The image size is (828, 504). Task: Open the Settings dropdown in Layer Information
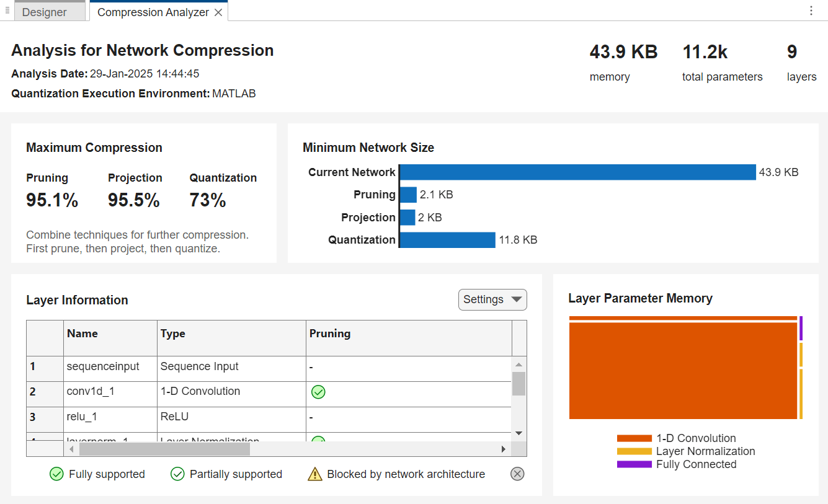[x=492, y=300]
